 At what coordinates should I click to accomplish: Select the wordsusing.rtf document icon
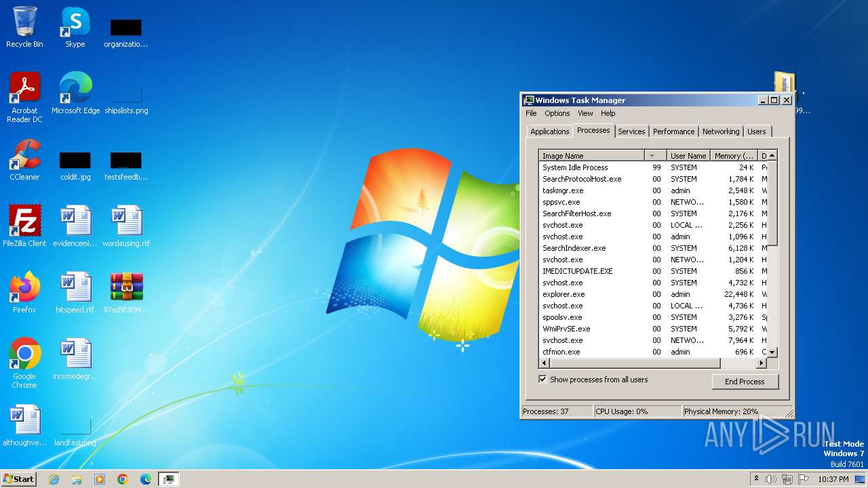[x=126, y=226]
